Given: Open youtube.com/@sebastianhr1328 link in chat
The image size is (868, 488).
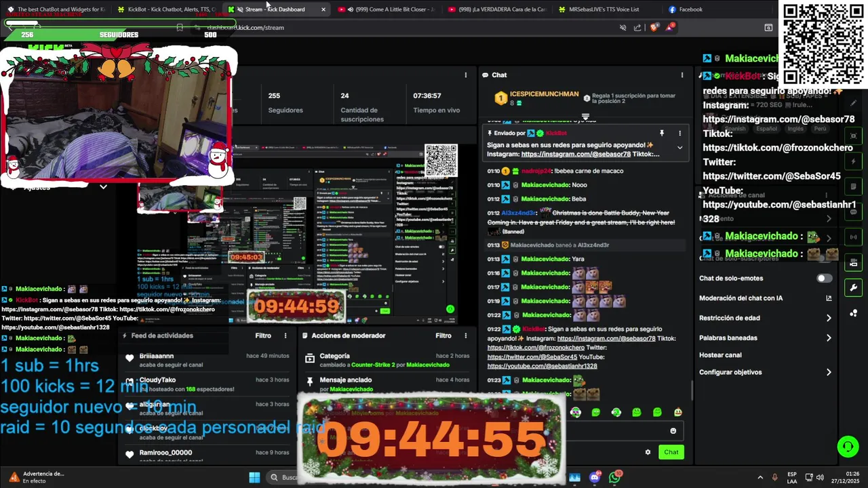Looking at the screenshot, I should 542,367.
